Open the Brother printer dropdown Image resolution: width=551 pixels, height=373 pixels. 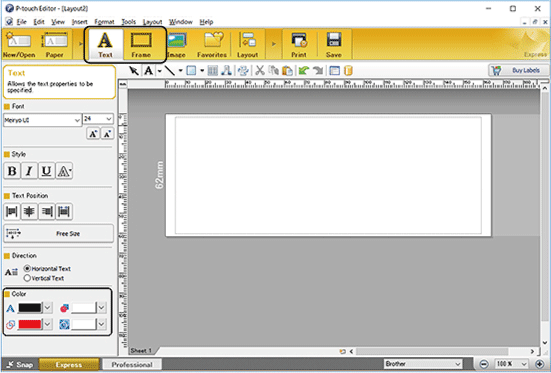click(x=423, y=364)
